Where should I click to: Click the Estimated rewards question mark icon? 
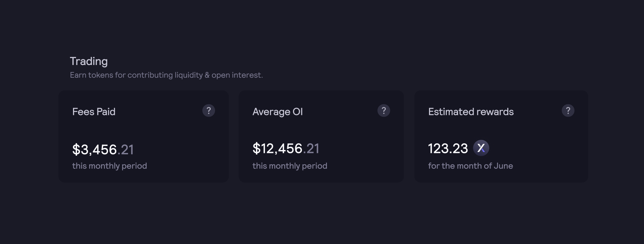(568, 111)
